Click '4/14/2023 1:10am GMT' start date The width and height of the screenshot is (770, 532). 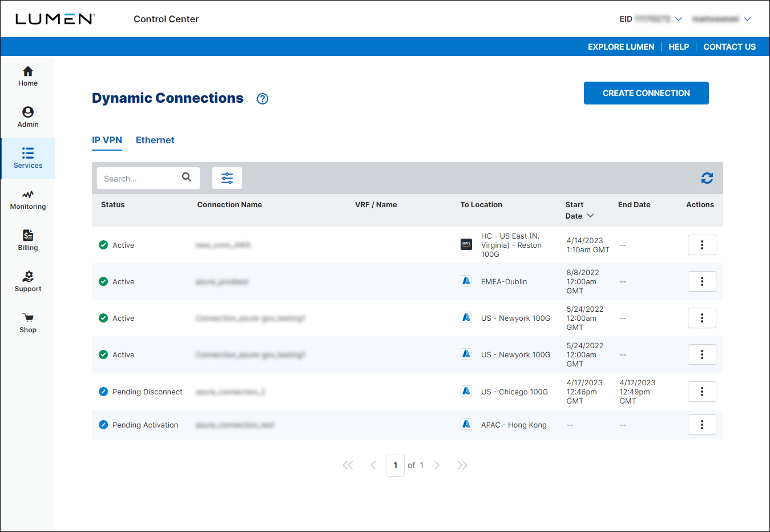(588, 245)
